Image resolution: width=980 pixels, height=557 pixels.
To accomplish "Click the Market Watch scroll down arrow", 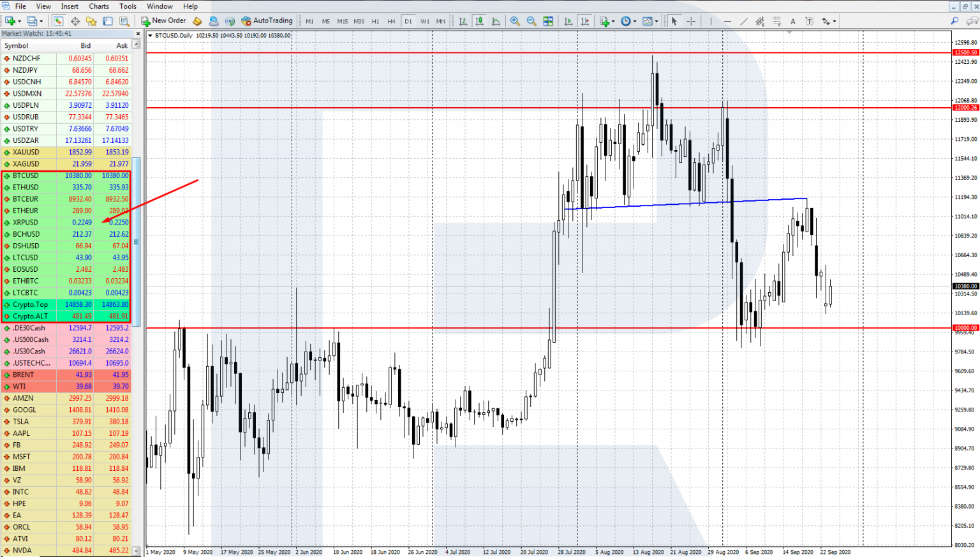I will point(136,551).
